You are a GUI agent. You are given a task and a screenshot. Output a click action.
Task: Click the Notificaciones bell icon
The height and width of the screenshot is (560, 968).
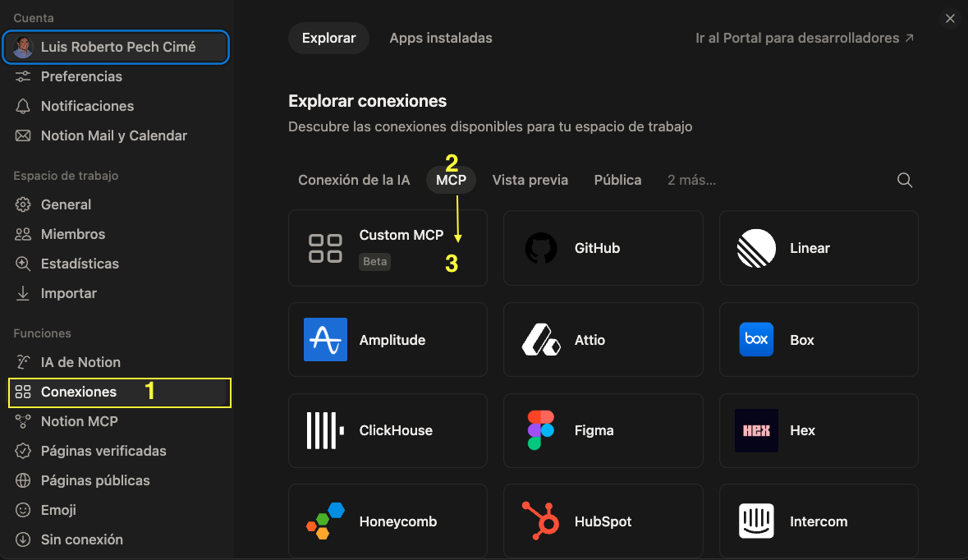[x=23, y=106]
